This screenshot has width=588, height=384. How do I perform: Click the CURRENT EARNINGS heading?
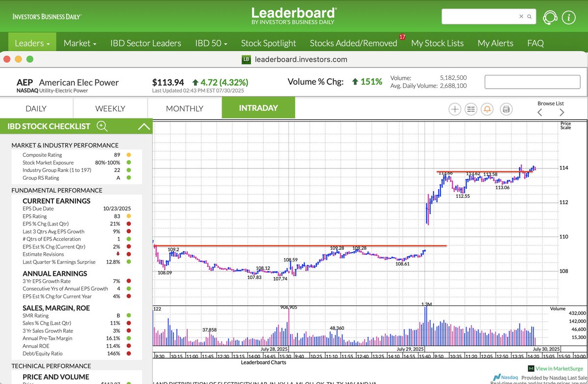pyautogui.click(x=56, y=201)
